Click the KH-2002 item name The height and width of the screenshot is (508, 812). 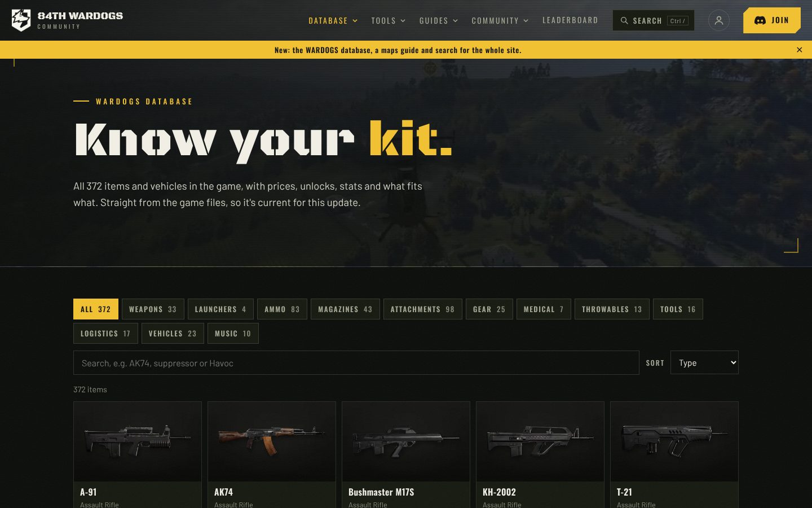(499, 492)
